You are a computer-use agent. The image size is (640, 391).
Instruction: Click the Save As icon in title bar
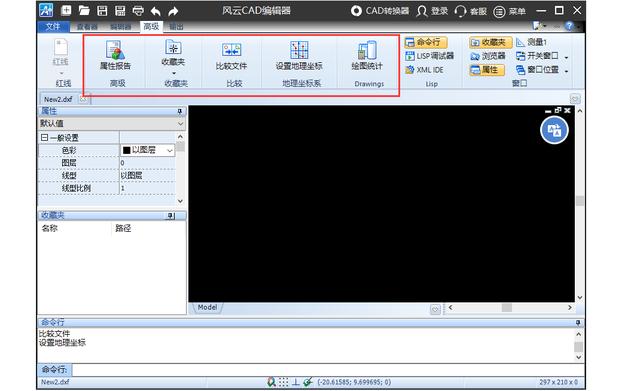(120, 10)
